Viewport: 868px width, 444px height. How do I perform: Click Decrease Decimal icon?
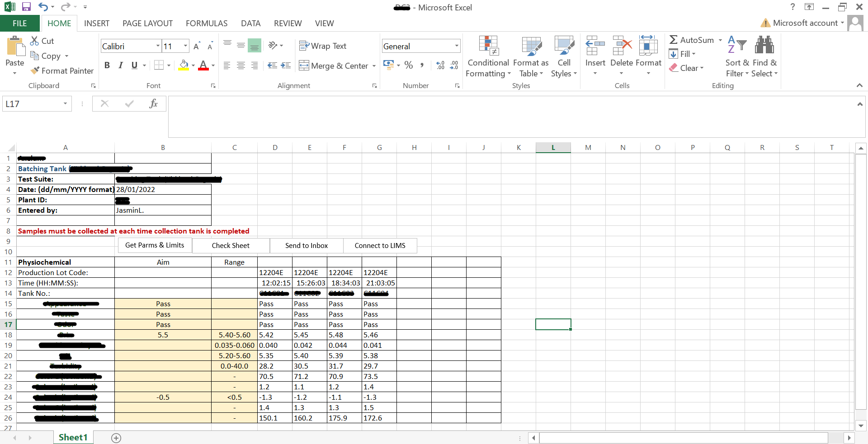(x=454, y=65)
